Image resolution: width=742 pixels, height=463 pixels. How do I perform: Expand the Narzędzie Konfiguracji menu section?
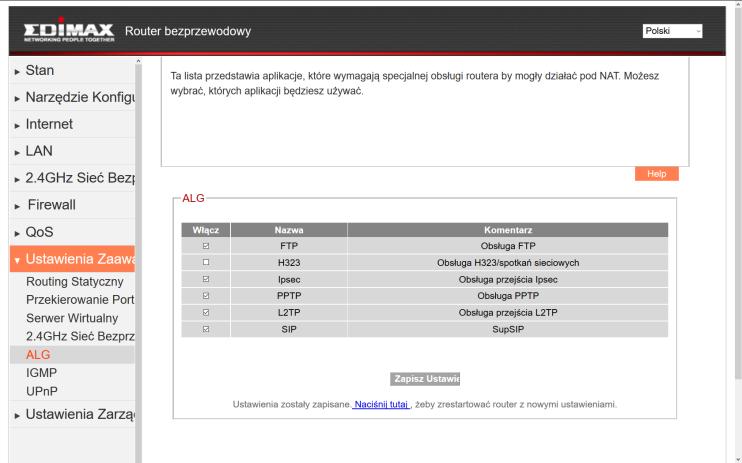72,97
